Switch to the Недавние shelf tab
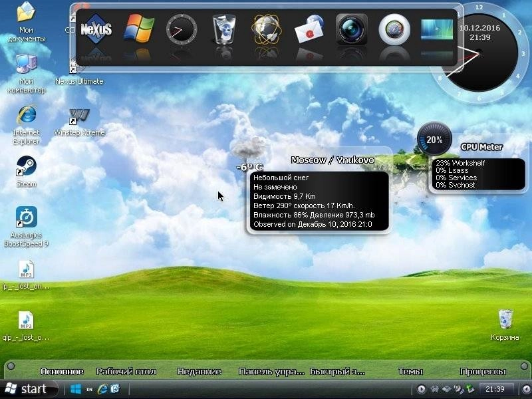This screenshot has width=532, height=399. point(199,372)
